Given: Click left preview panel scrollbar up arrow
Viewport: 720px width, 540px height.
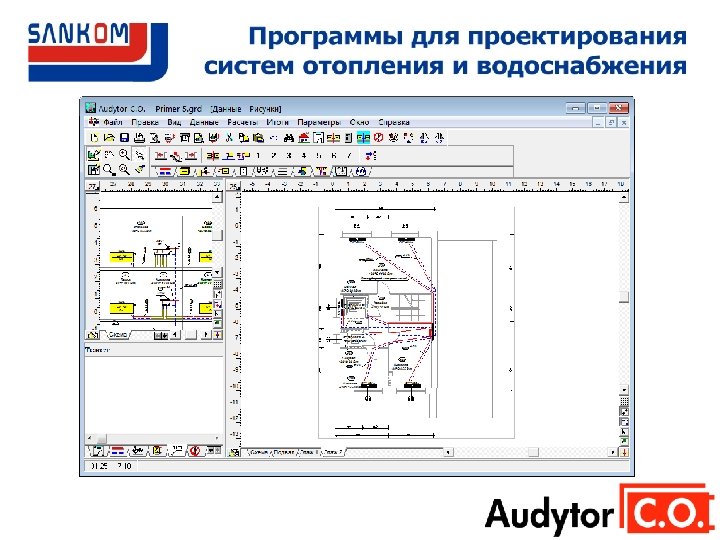Looking at the screenshot, I should pos(217,197).
